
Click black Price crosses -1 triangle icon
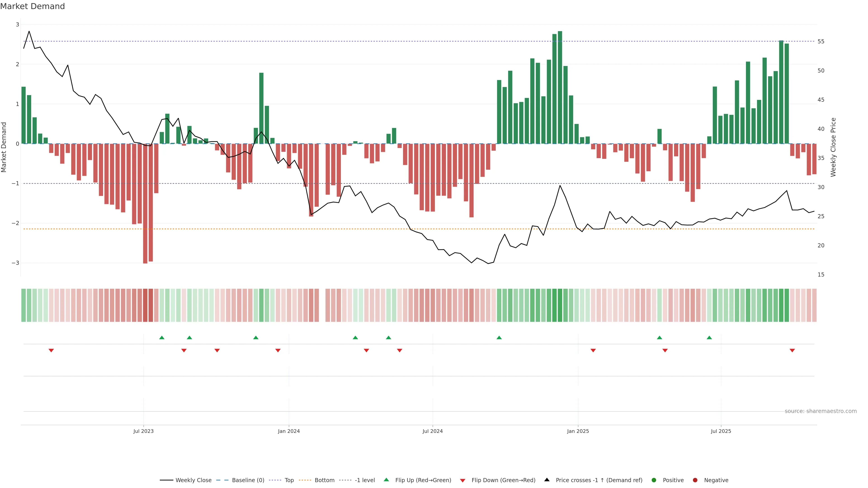click(x=547, y=480)
